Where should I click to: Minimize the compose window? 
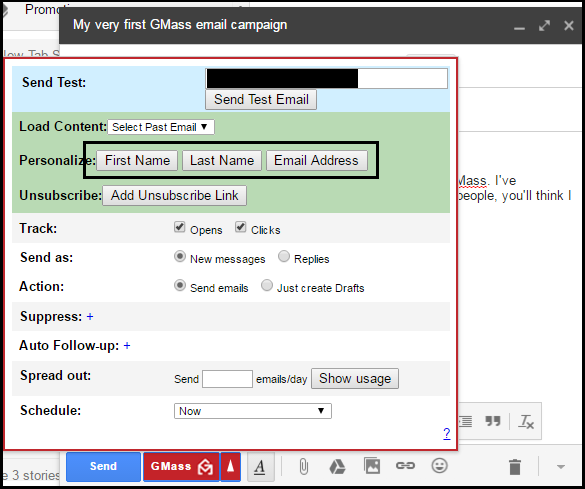pyautogui.click(x=519, y=28)
